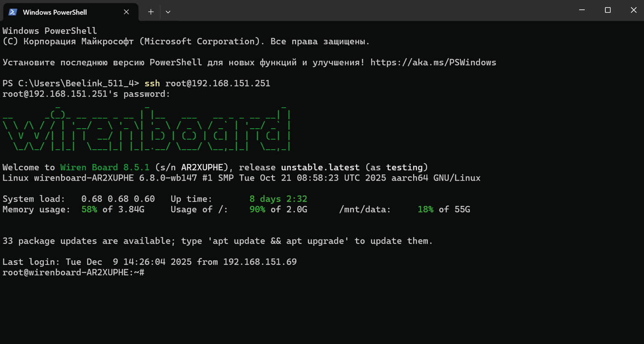Image resolution: width=644 pixels, height=344 pixels.
Task: Click the PowerShell icon in the tab
Action: (x=13, y=12)
